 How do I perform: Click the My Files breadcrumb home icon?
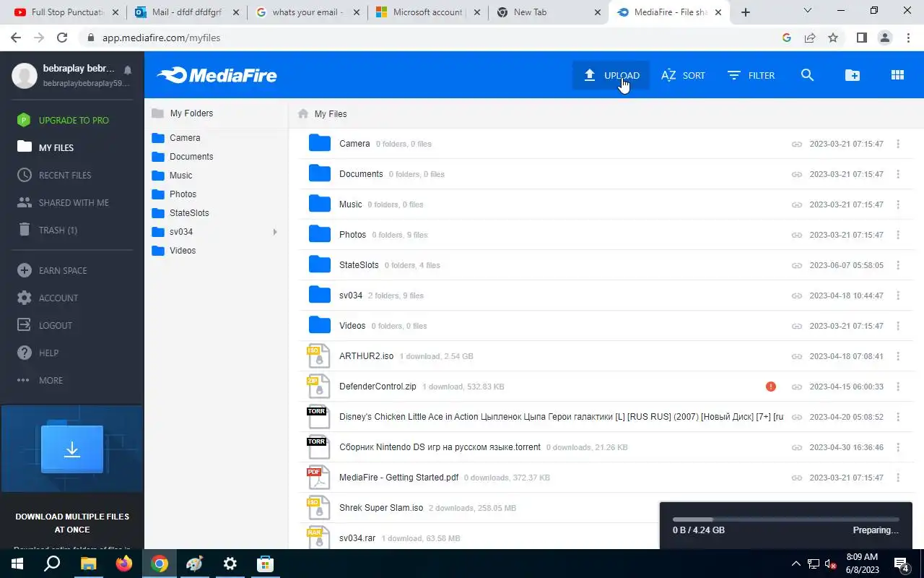point(303,113)
